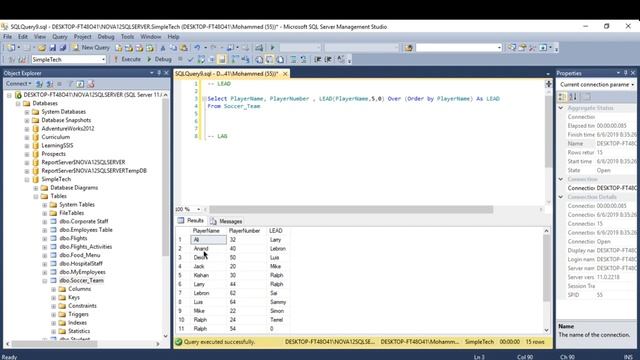The image size is (640, 360).
Task: Expand the dbo.Flights table node
Action: (x=45, y=238)
